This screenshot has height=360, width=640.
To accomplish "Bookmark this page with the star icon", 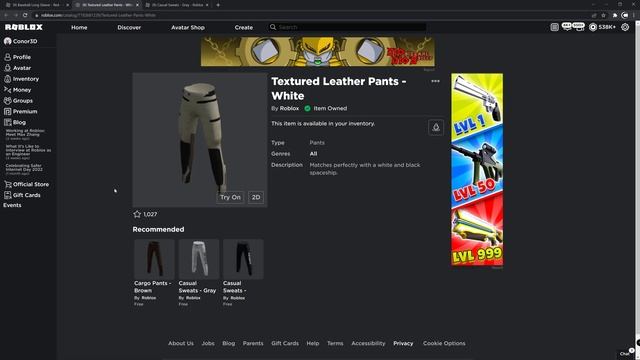I will tap(603, 15).
